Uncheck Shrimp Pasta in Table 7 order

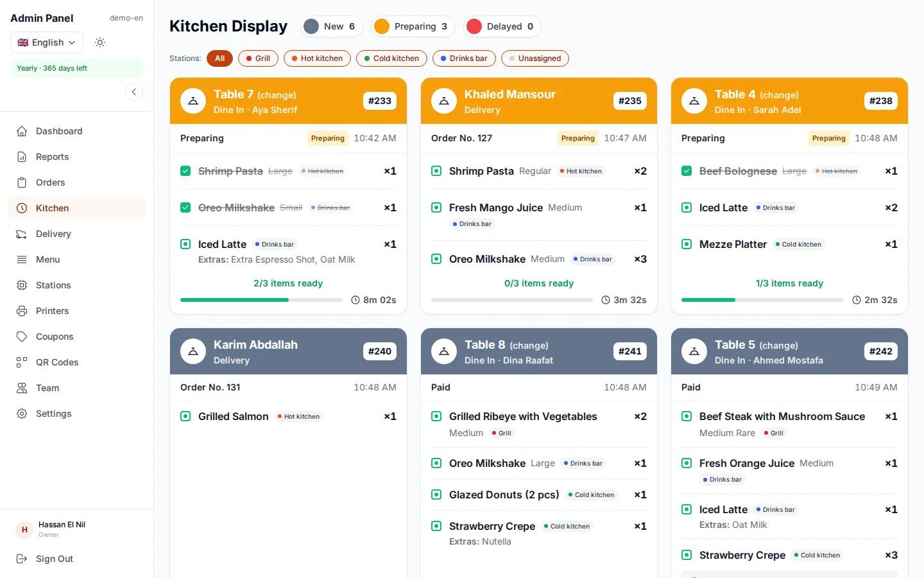[185, 171]
